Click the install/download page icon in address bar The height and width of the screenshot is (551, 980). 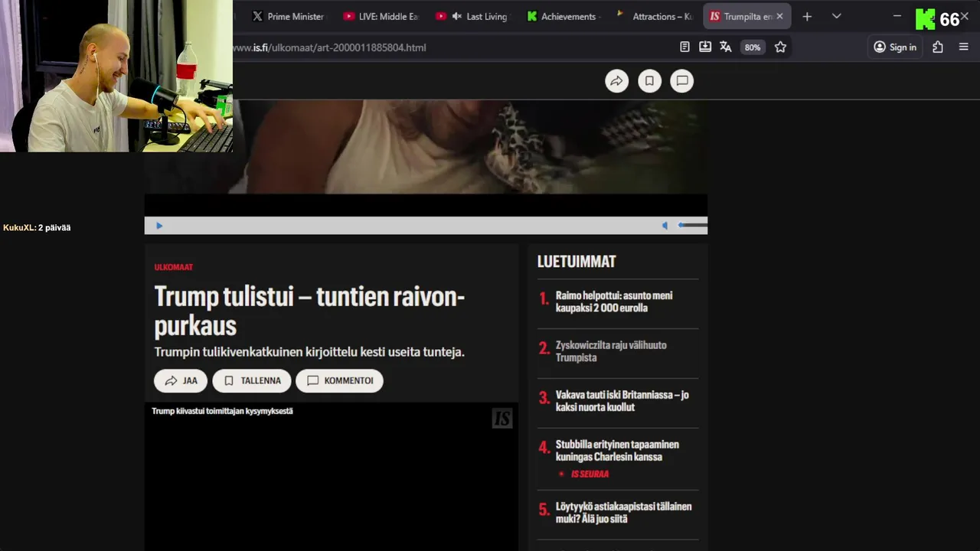point(705,47)
